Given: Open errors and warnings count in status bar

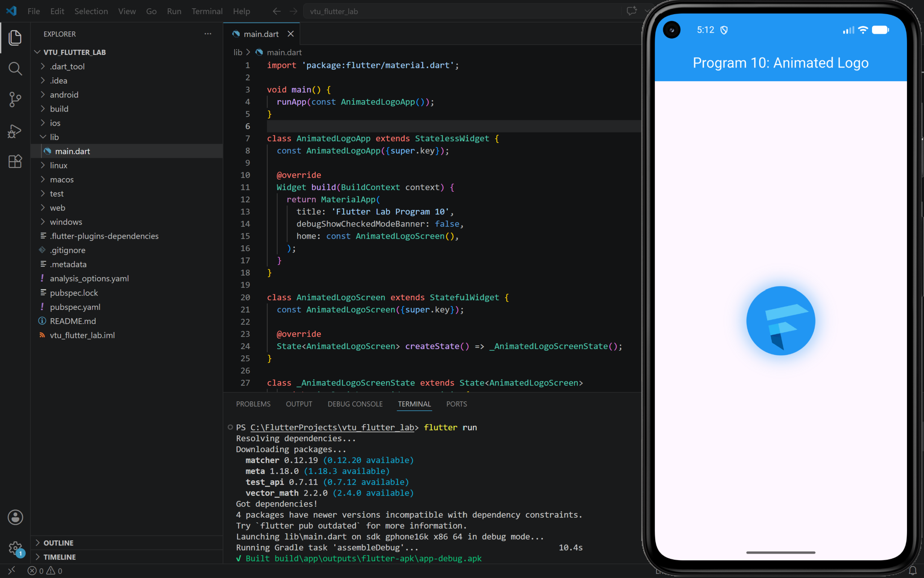Looking at the screenshot, I should click(x=45, y=571).
